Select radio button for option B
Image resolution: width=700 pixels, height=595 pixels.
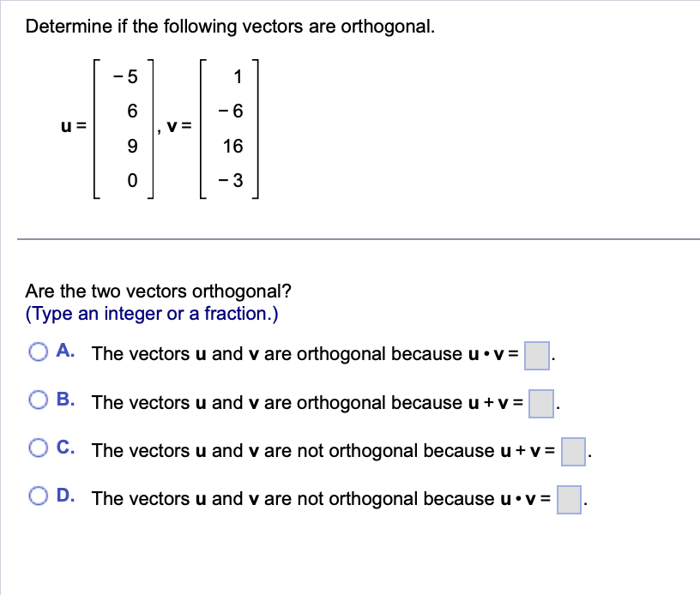[x=38, y=400]
